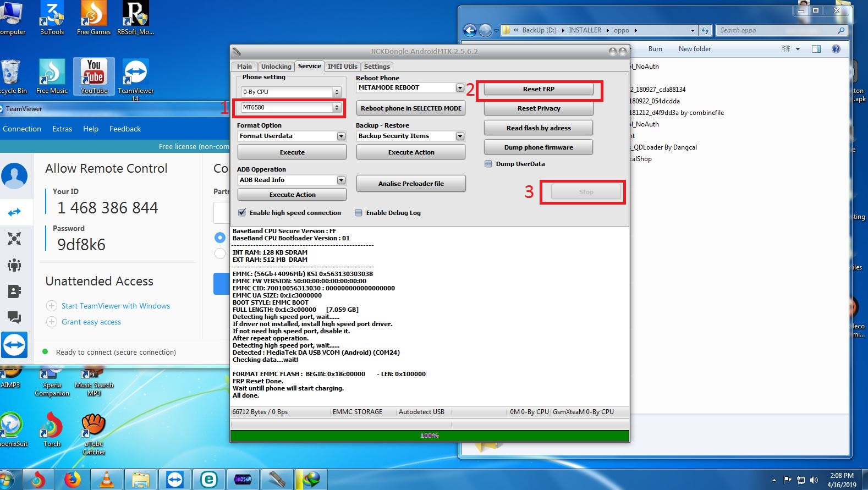Open the Torch browser desktop shortcut
The width and height of the screenshot is (868, 490).
(52, 430)
